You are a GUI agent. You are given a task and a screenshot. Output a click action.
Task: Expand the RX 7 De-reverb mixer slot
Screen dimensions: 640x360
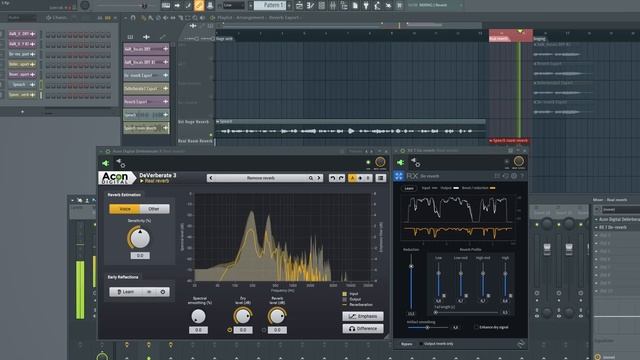pyautogui.click(x=596, y=227)
